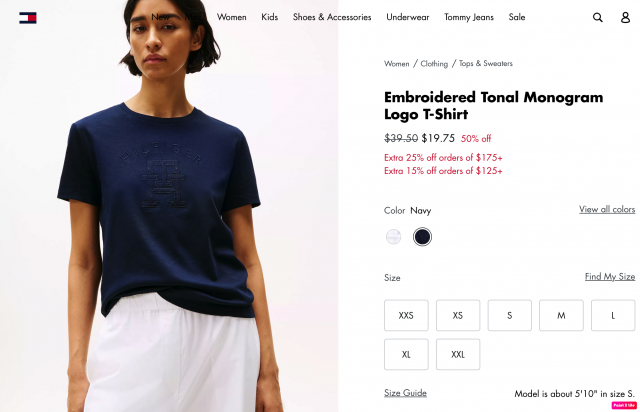640x412 pixels.
Task: Choose size XXS
Action: pos(406,315)
